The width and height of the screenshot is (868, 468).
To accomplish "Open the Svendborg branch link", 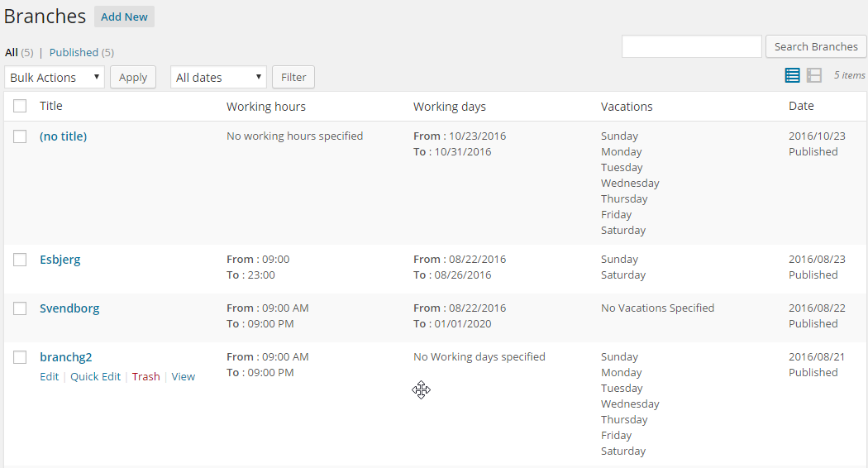I will pyautogui.click(x=69, y=308).
